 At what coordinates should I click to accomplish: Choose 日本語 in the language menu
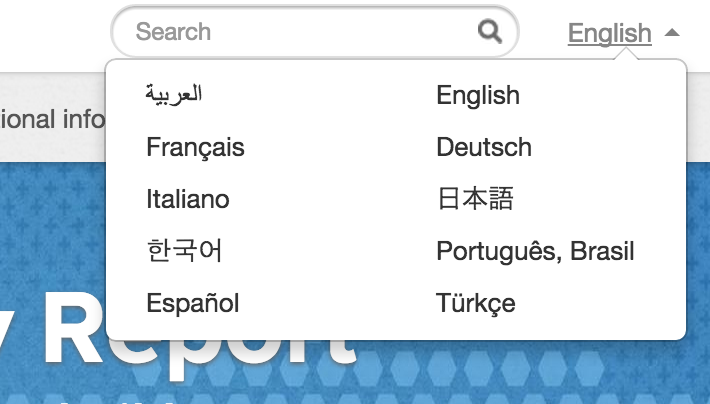(475, 199)
